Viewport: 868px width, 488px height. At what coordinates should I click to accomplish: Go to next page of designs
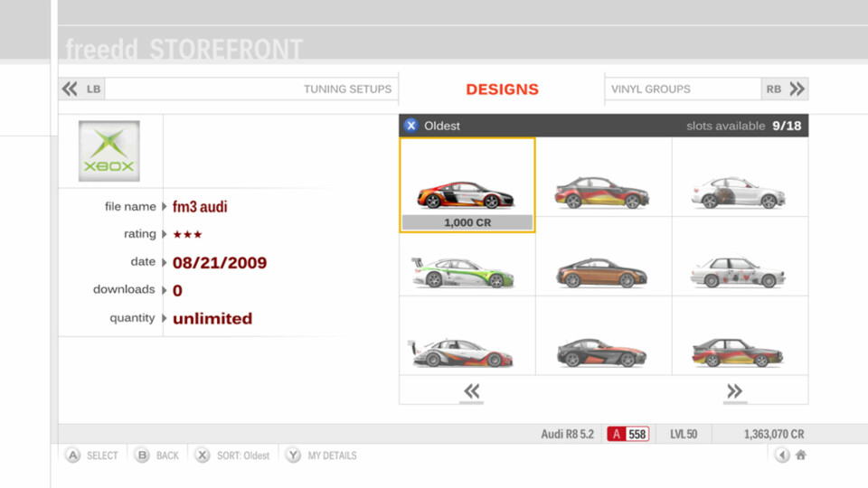tap(734, 391)
